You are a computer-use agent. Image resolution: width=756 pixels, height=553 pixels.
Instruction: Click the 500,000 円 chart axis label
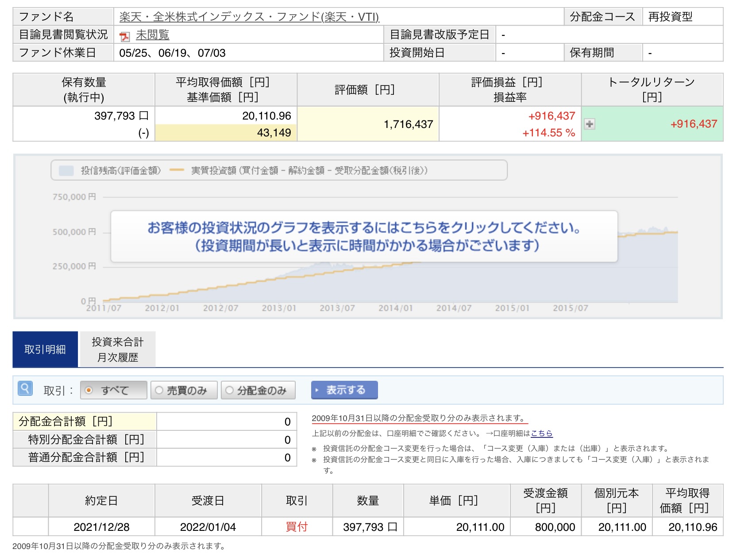pos(74,232)
